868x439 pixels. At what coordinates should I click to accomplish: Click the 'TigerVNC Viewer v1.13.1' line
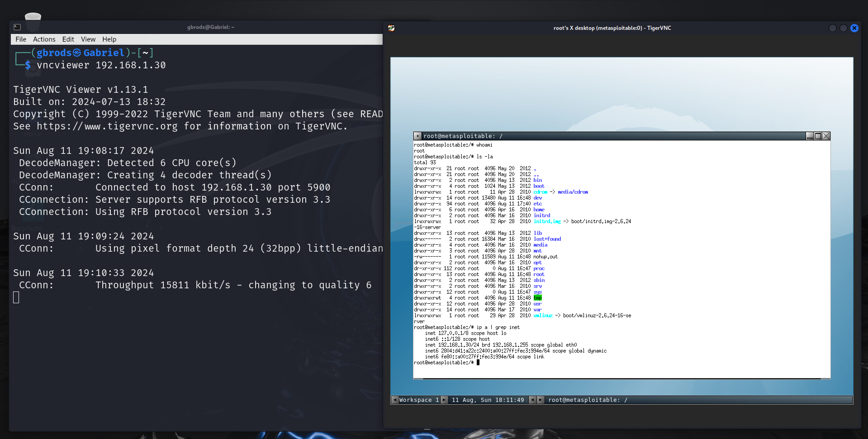(81, 90)
